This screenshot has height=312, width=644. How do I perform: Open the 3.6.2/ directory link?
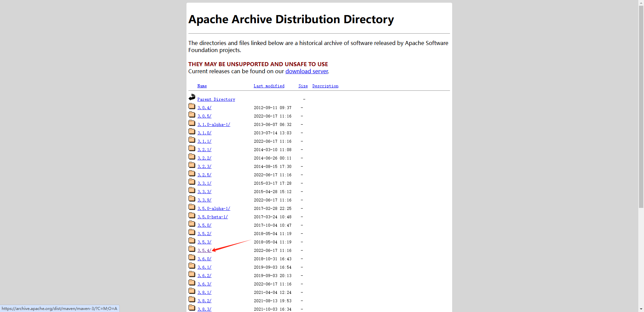[x=204, y=276]
